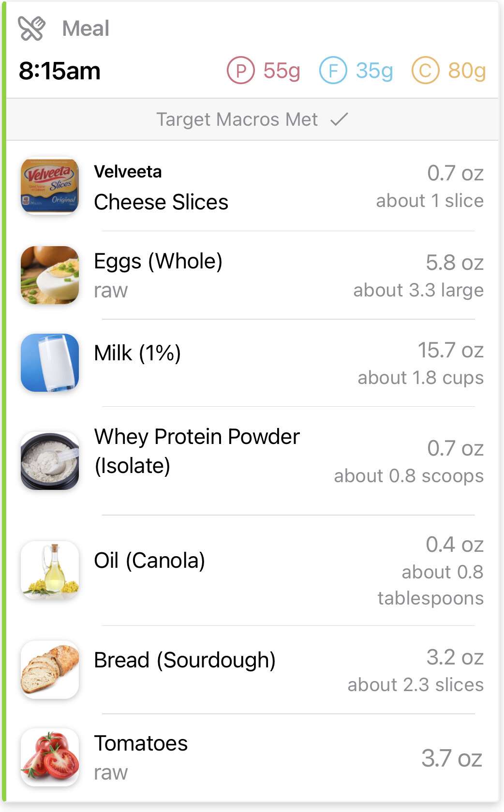Tap the 55g protein value
The width and height of the screenshot is (504, 812).
click(282, 71)
